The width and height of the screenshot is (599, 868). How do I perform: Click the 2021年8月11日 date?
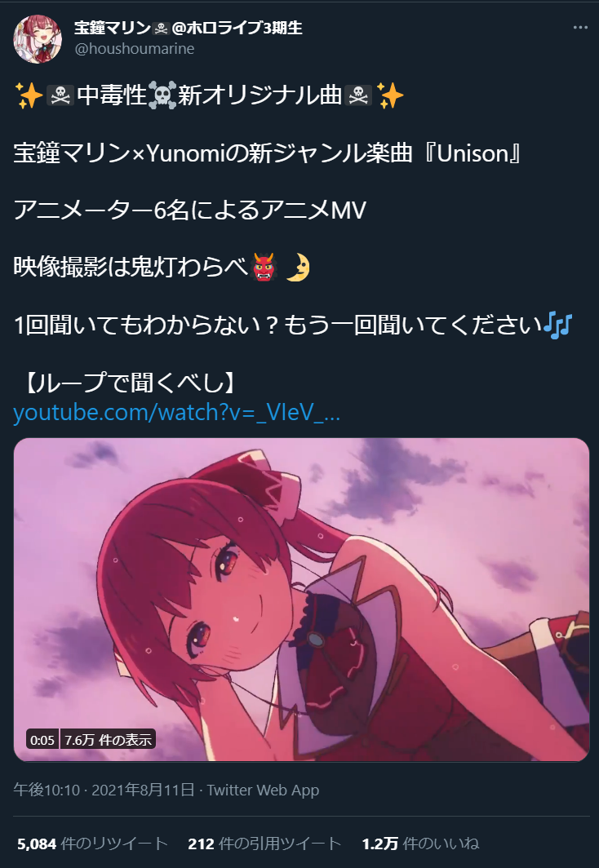point(143,790)
